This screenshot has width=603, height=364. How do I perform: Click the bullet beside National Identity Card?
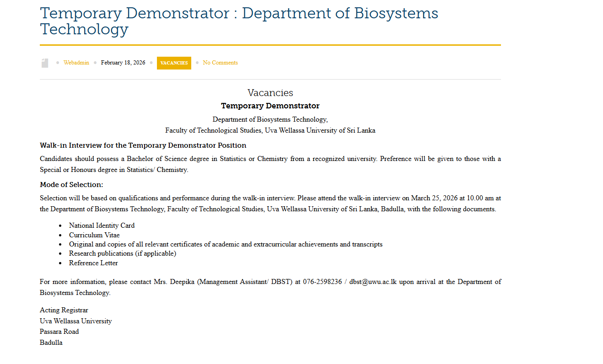pyautogui.click(x=61, y=225)
